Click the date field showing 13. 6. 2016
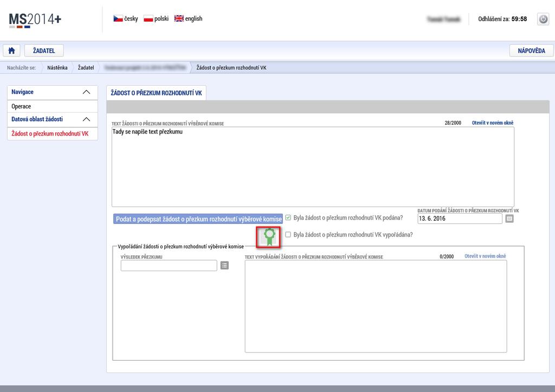Screen dimensions: 555x392 tap(460, 219)
